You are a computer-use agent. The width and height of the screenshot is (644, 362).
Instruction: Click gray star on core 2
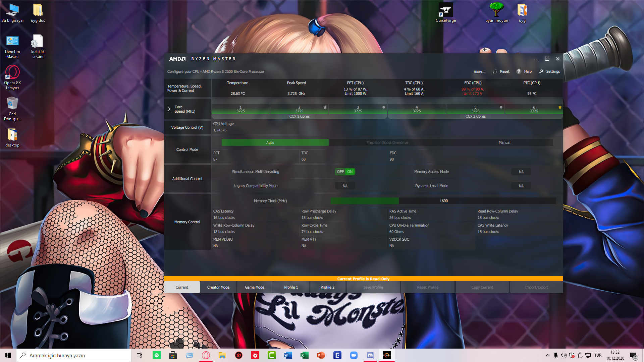click(325, 107)
